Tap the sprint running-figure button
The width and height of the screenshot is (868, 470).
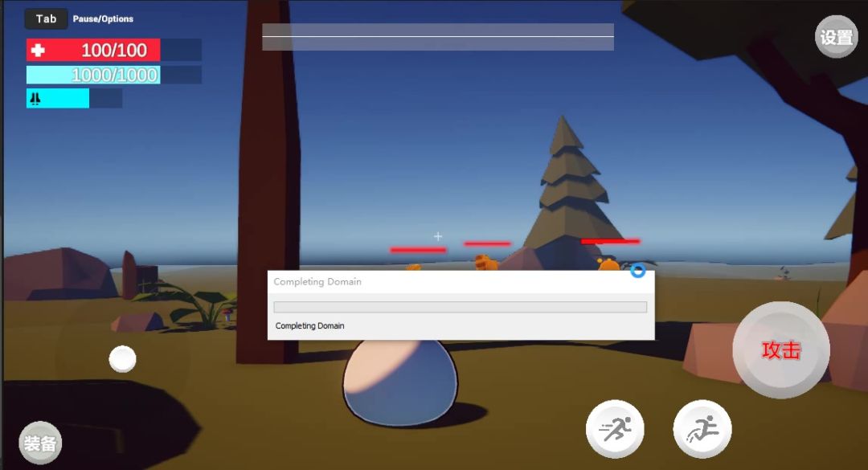coord(615,429)
